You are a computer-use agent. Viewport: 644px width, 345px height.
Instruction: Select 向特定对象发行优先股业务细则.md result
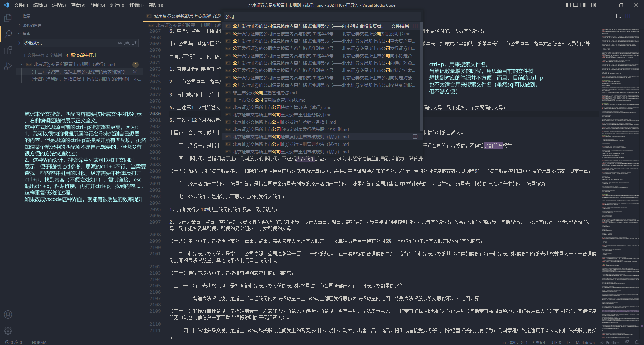coord(321,129)
